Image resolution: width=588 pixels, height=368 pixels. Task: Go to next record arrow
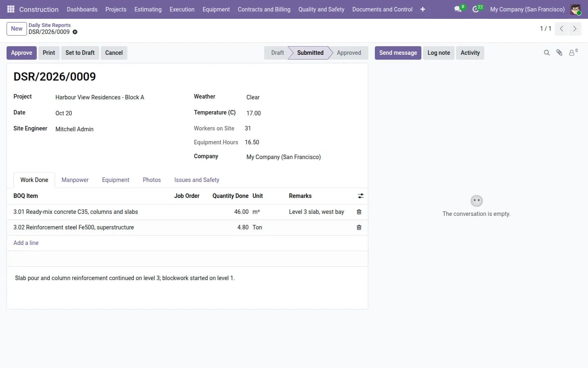point(575,29)
